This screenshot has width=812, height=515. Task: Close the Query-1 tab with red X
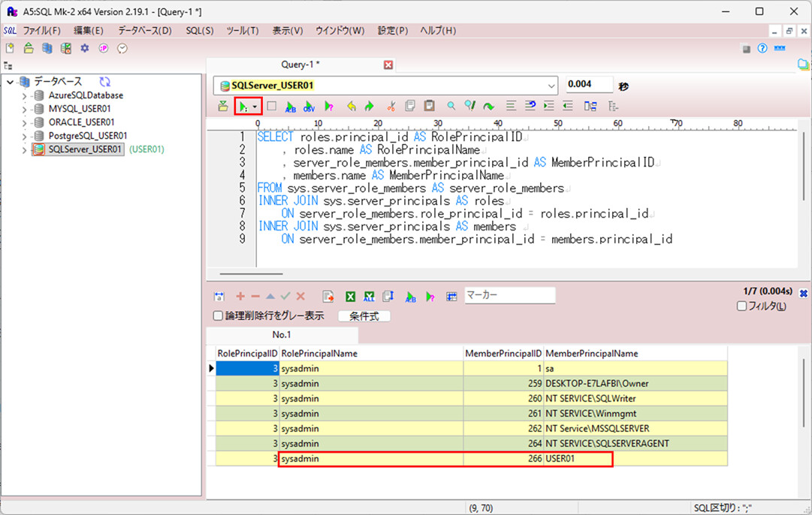click(x=388, y=65)
